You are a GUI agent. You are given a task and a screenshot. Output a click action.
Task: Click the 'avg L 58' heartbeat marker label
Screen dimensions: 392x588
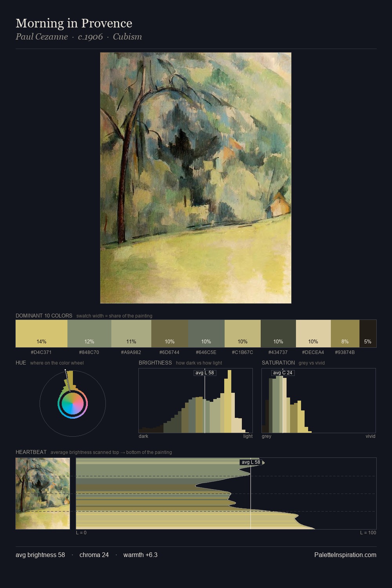pyautogui.click(x=251, y=462)
